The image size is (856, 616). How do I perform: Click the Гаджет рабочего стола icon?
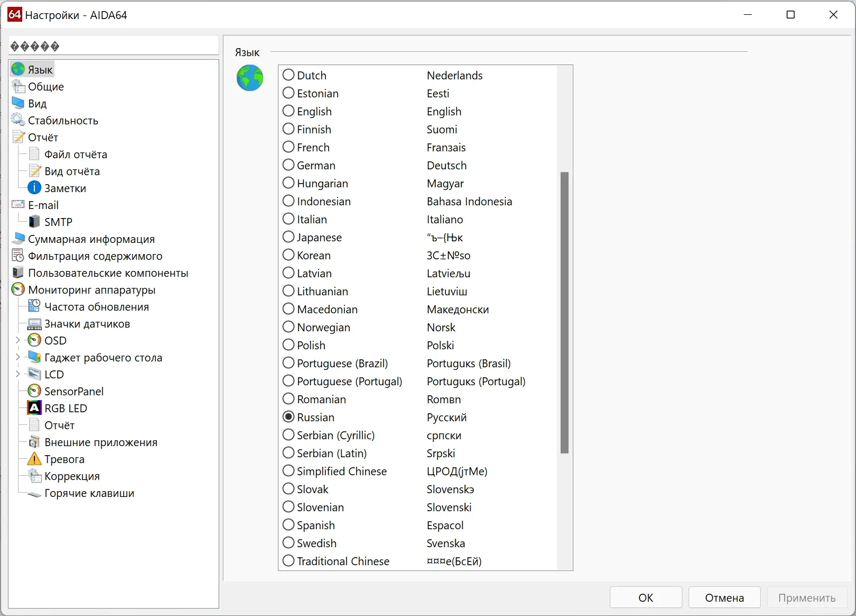click(34, 357)
